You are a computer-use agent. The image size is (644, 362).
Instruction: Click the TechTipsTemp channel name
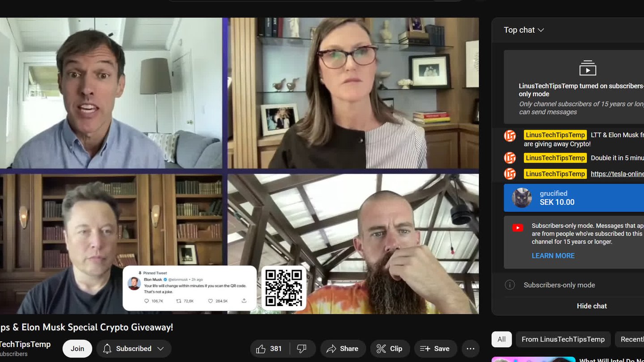(x=25, y=344)
